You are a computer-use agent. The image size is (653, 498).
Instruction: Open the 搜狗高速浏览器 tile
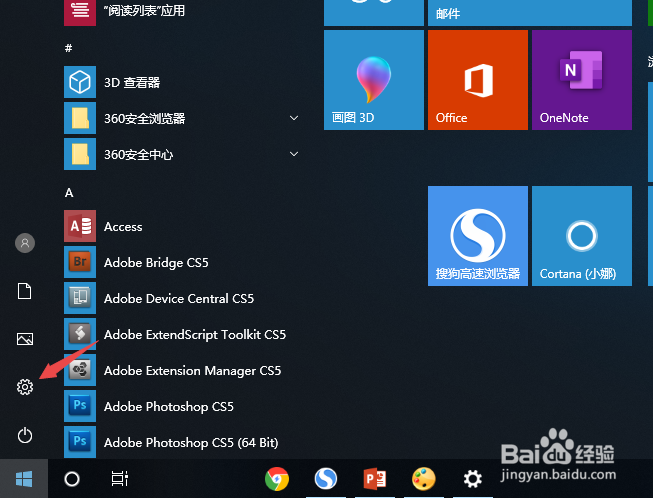point(478,236)
